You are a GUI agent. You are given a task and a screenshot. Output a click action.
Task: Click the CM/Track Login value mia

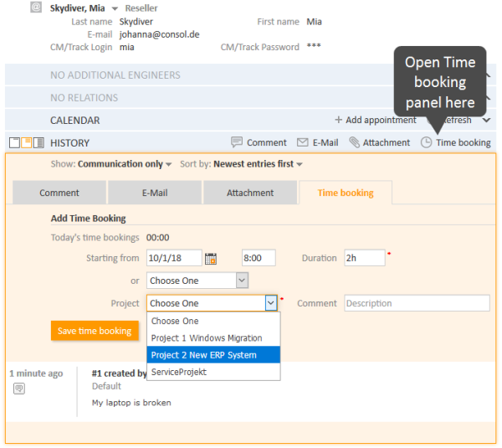[x=127, y=48]
